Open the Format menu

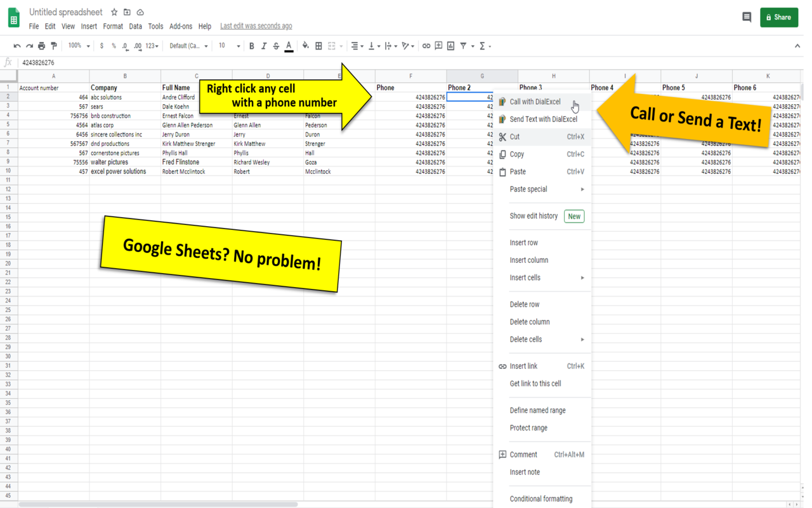[x=113, y=26]
